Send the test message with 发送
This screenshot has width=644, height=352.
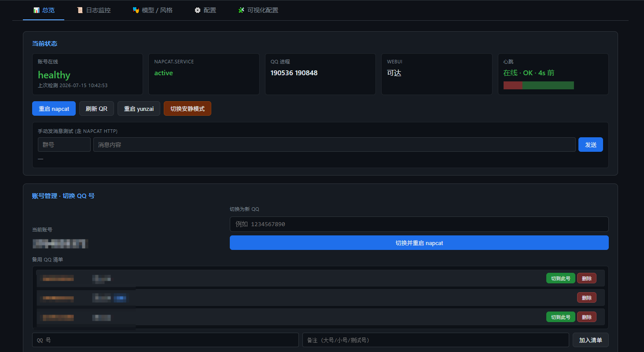591,145
